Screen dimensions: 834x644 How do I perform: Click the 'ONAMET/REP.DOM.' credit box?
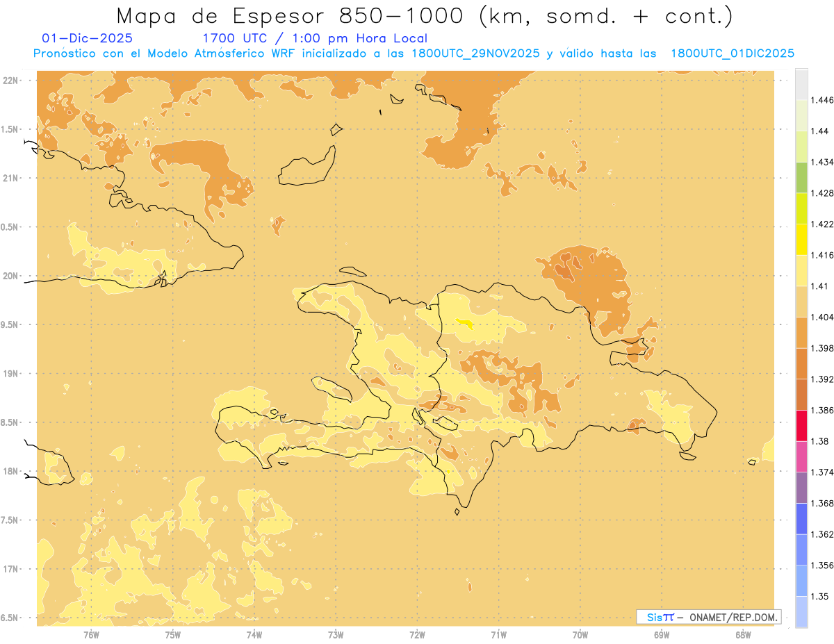pyautogui.click(x=708, y=617)
